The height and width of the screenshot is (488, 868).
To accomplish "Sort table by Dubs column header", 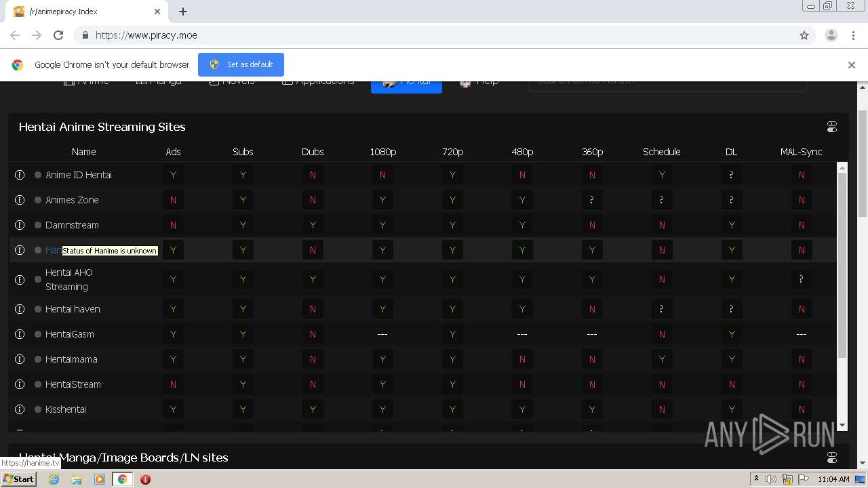I will click(313, 152).
